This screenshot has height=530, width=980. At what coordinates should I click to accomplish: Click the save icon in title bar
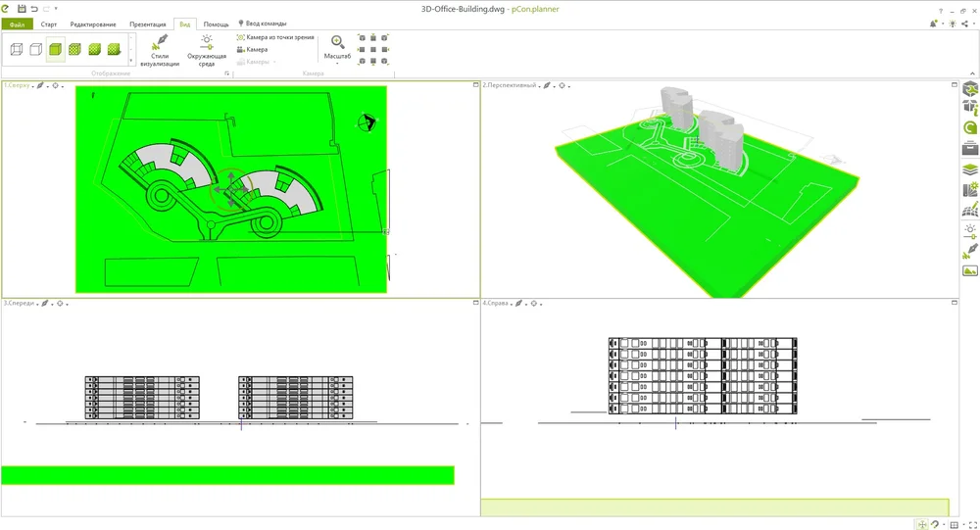pyautogui.click(x=22, y=8)
